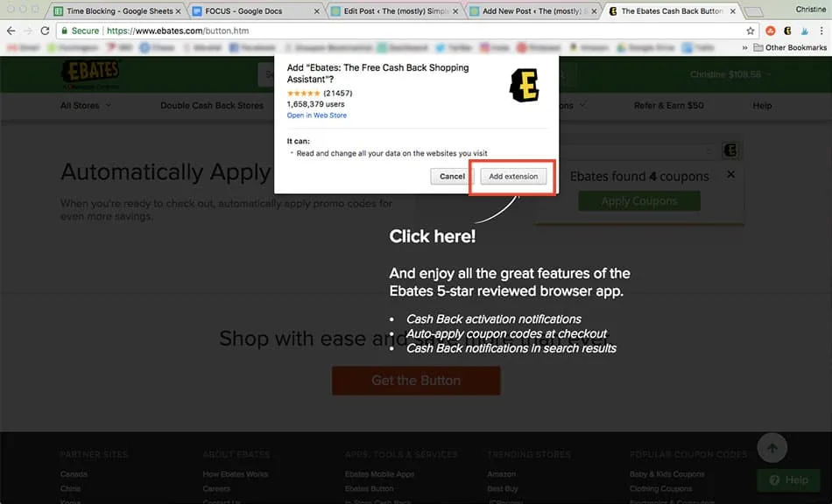Close the Time Blocking - Google Sheets tab

click(179, 11)
